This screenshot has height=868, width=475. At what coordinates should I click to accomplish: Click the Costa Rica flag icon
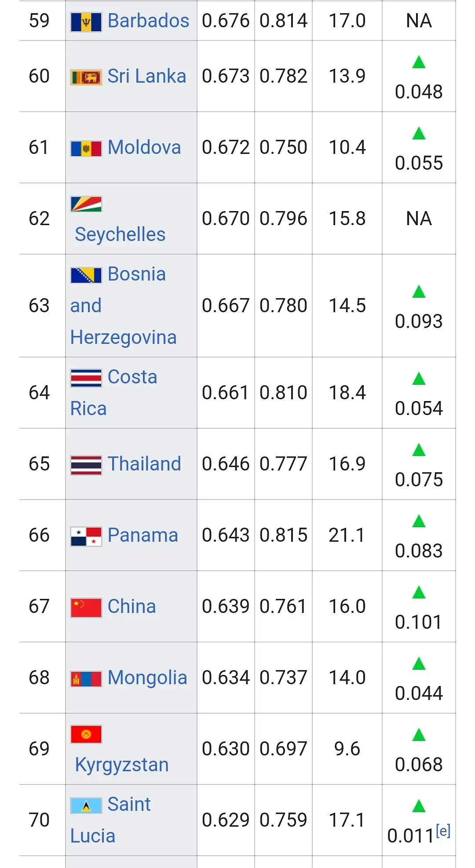tap(86, 378)
